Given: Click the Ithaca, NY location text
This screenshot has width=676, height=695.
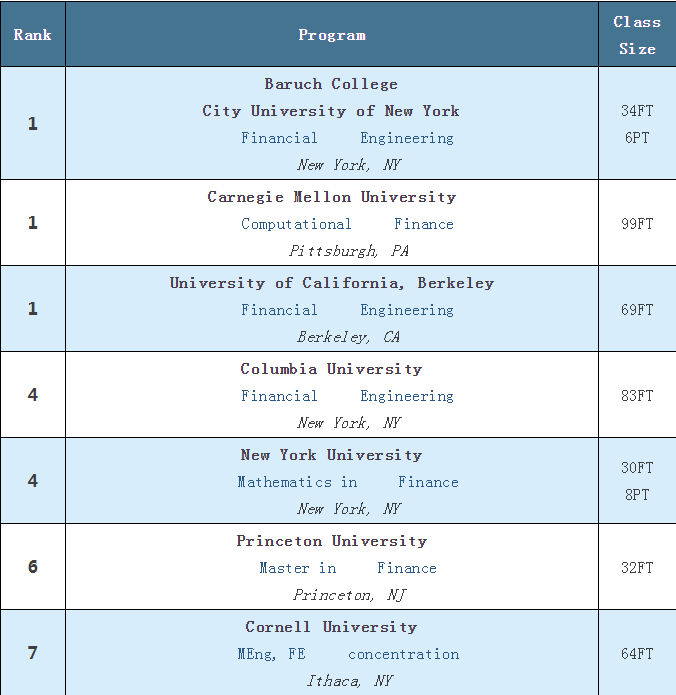Looking at the screenshot, I should tap(349, 681).
